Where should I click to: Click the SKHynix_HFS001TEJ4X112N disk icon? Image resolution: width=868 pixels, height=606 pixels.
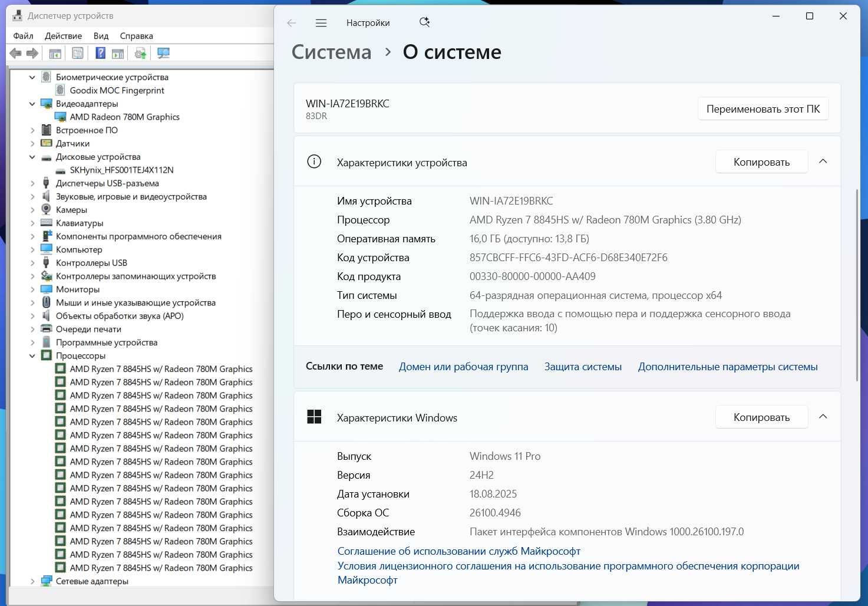(60, 170)
